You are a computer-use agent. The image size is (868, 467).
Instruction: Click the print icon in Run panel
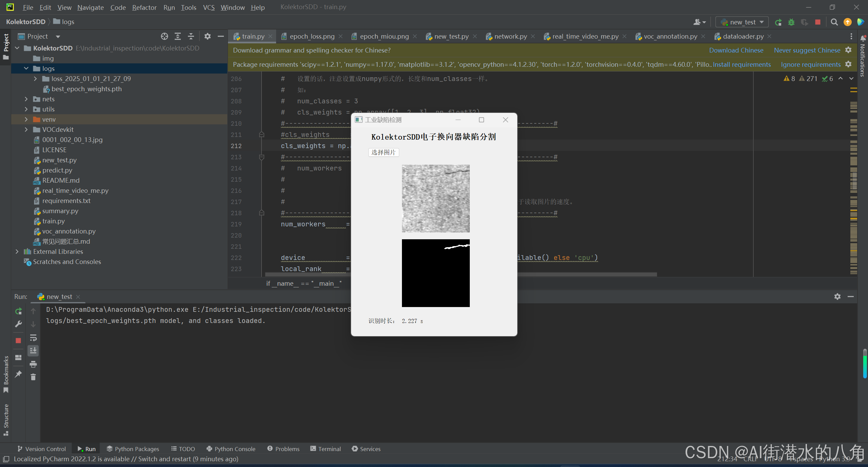pyautogui.click(x=33, y=364)
